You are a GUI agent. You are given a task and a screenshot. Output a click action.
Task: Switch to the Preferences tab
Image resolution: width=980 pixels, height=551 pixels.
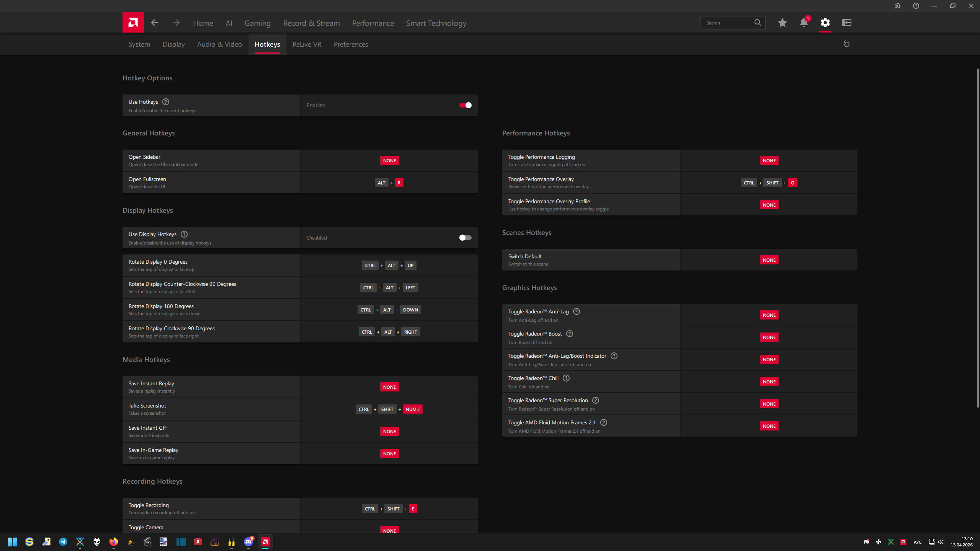[351, 44]
